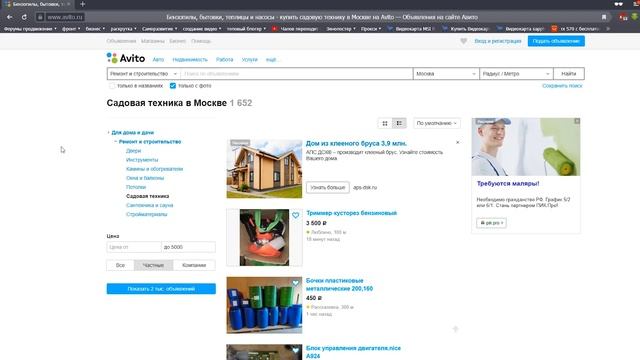Click 'Показать 2 тыс. объявлений' button
This screenshot has width=640, height=360.
click(x=161, y=289)
